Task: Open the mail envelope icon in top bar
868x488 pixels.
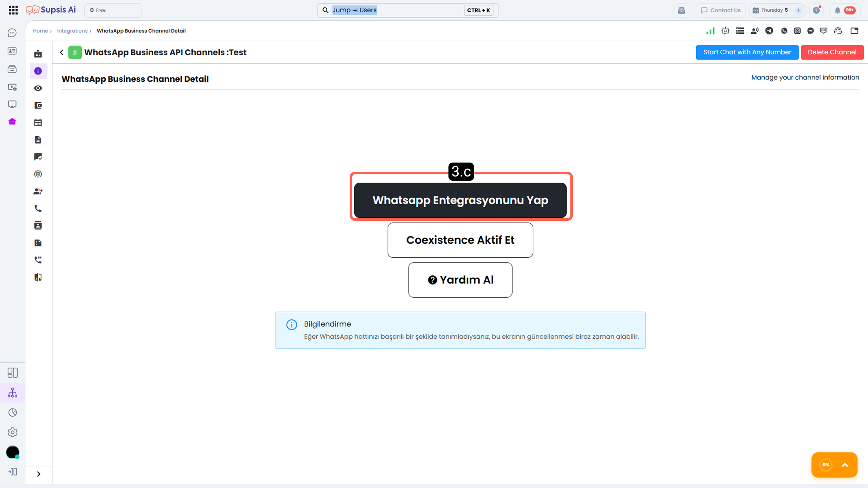Action: coord(681,10)
